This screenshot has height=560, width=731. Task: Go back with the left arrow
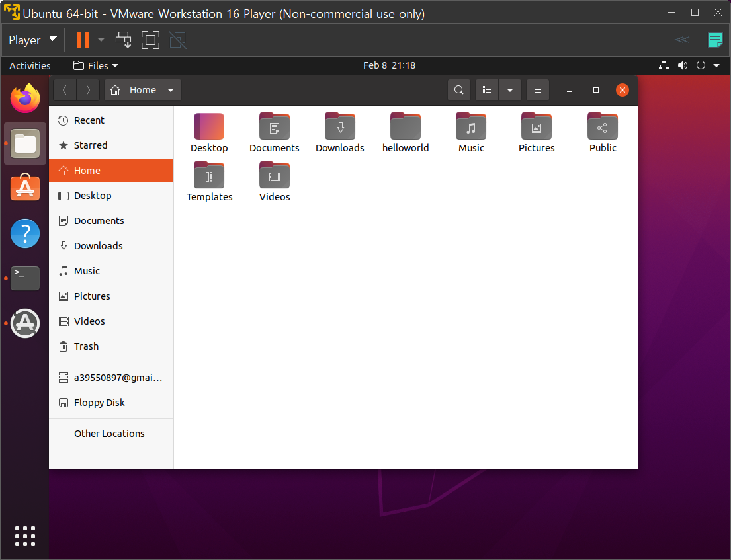click(65, 90)
